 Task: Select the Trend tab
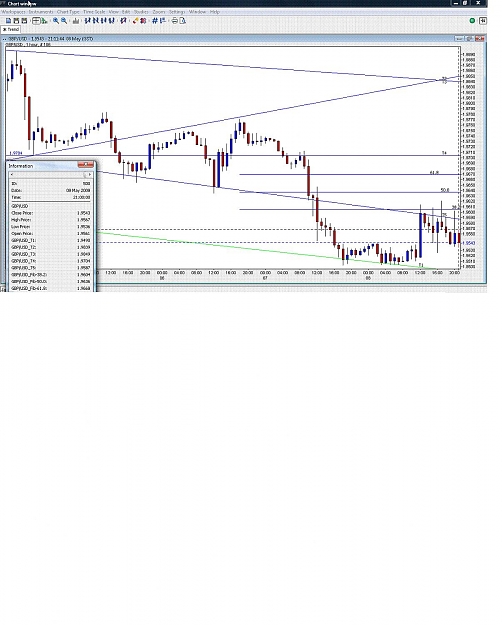click(11, 29)
